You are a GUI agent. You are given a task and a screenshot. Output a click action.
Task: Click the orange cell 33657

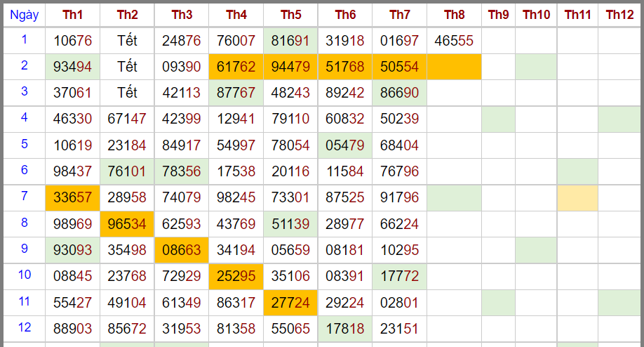coord(72,198)
